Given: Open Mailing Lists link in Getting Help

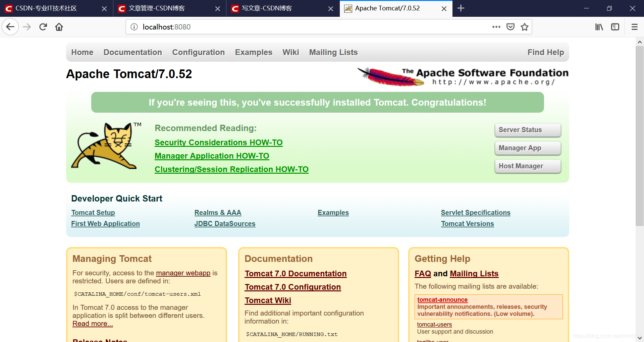Looking at the screenshot, I should (474, 274).
